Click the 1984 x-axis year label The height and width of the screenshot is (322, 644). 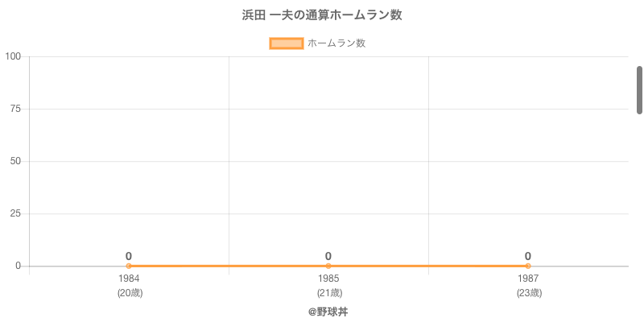pos(129,279)
